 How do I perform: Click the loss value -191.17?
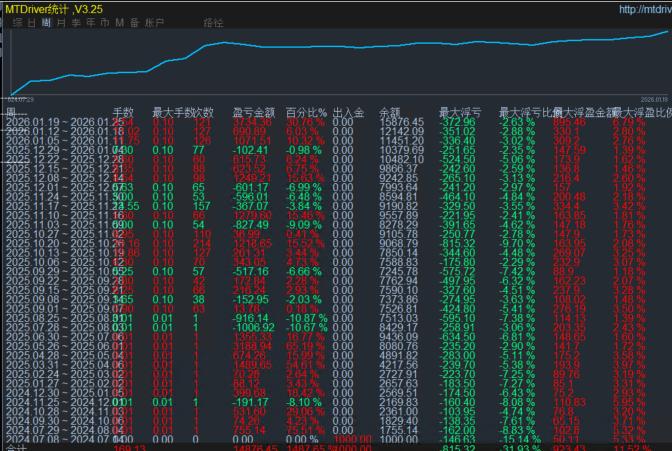(x=250, y=402)
